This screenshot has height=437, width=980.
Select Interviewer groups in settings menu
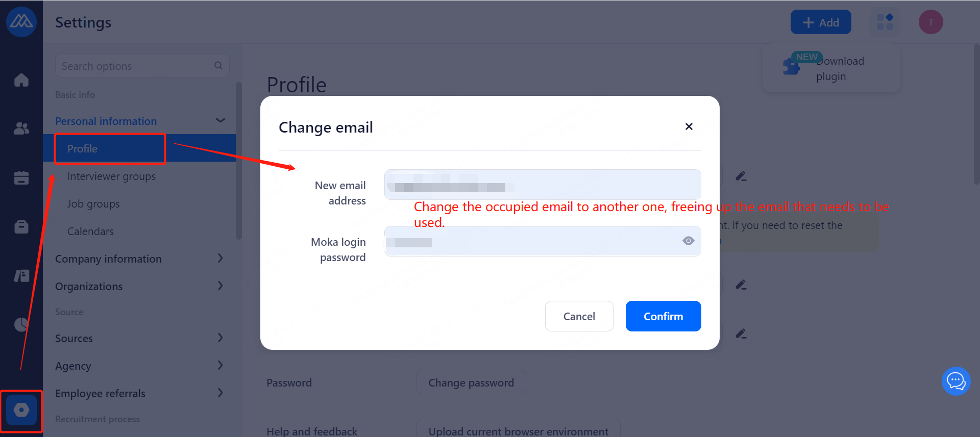[x=111, y=176]
